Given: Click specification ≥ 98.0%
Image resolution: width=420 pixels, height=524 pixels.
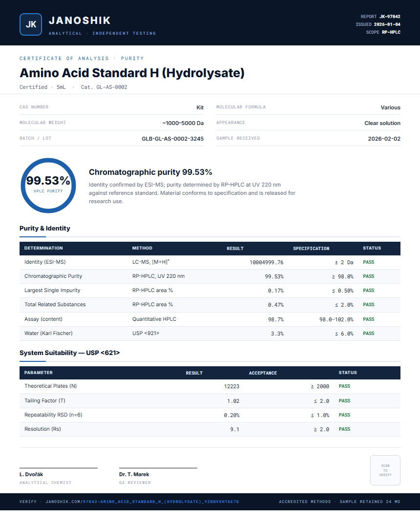Looking at the screenshot, I should (x=342, y=276).
